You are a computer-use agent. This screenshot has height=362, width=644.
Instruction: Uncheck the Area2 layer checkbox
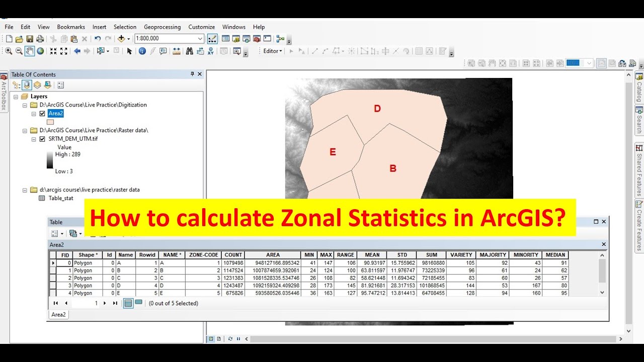click(42, 114)
